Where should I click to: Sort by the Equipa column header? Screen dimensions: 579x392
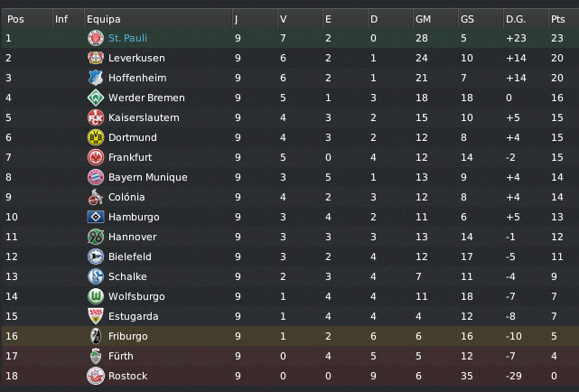click(x=103, y=18)
